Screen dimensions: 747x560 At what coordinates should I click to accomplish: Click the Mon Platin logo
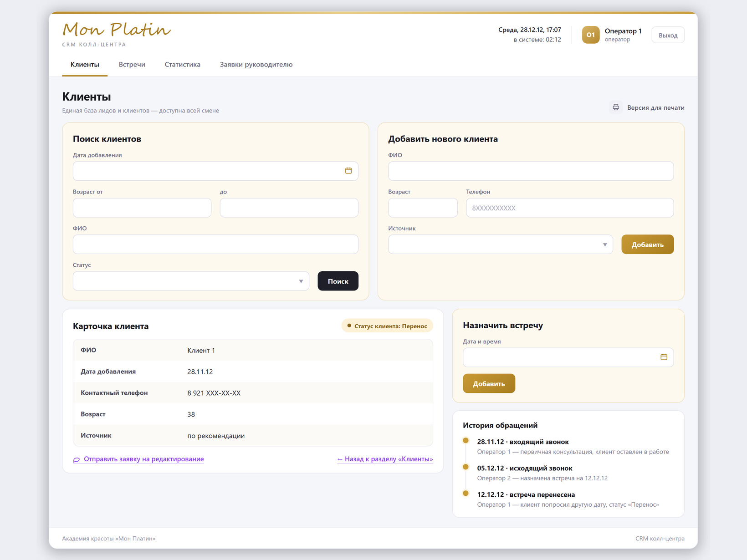117,30
